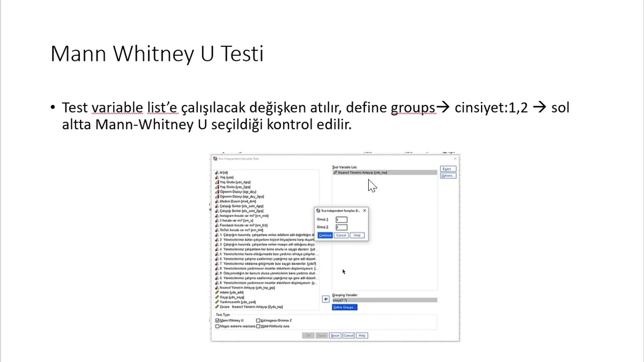644x362 pixels.
Task: Select the Saygı [ydo_sayg] variable
Action: click(229, 297)
